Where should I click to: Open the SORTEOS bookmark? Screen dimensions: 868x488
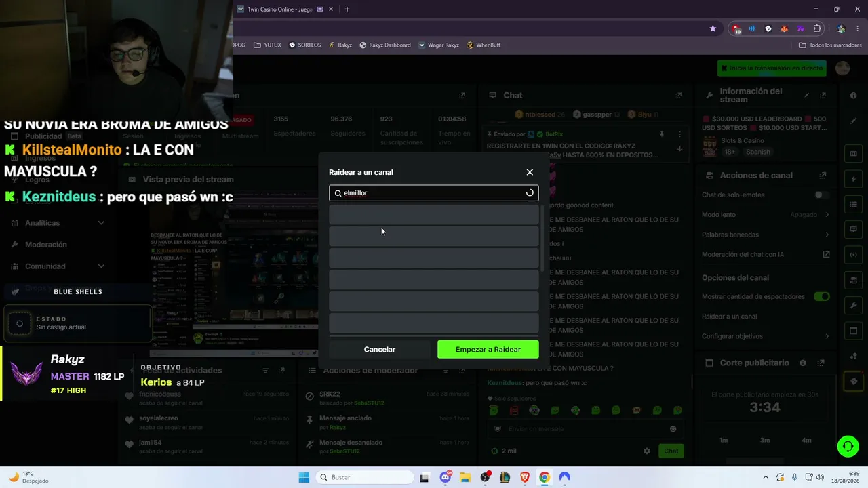(304, 45)
